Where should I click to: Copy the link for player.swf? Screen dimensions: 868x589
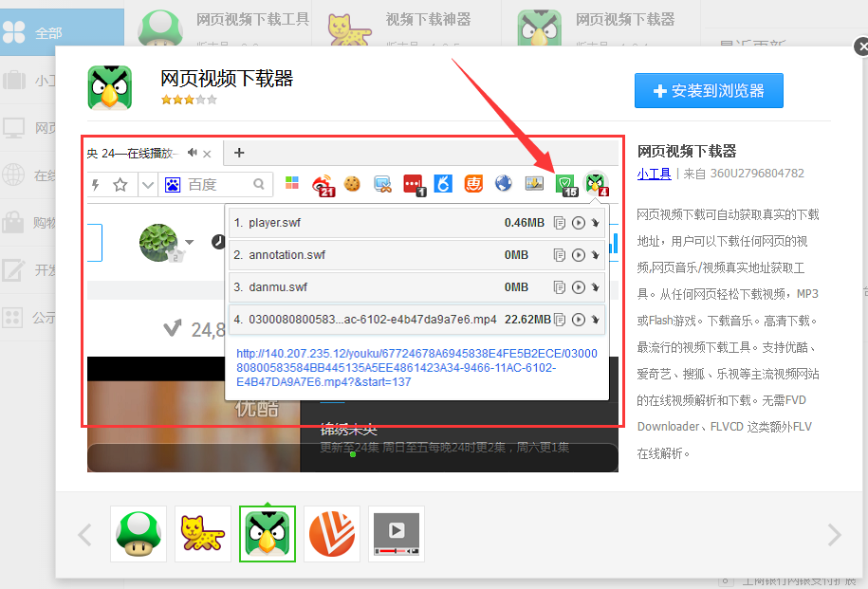tap(561, 223)
